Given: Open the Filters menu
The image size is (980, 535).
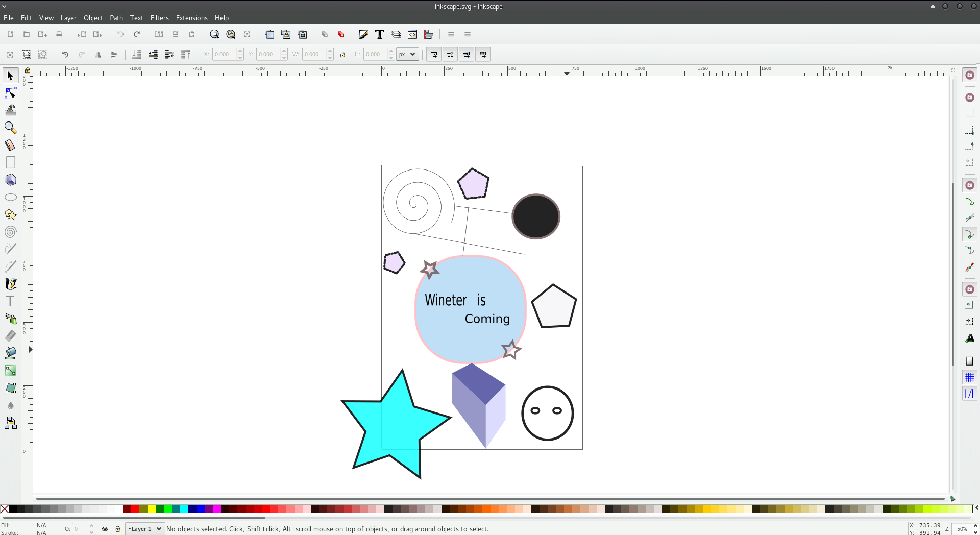Looking at the screenshot, I should pos(159,18).
